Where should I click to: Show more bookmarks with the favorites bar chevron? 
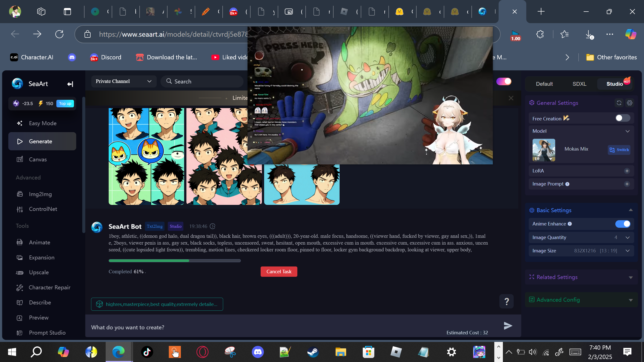point(567,57)
